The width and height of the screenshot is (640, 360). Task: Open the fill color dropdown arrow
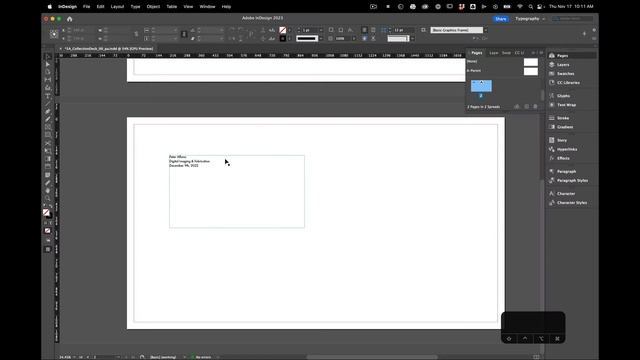pos(289,30)
